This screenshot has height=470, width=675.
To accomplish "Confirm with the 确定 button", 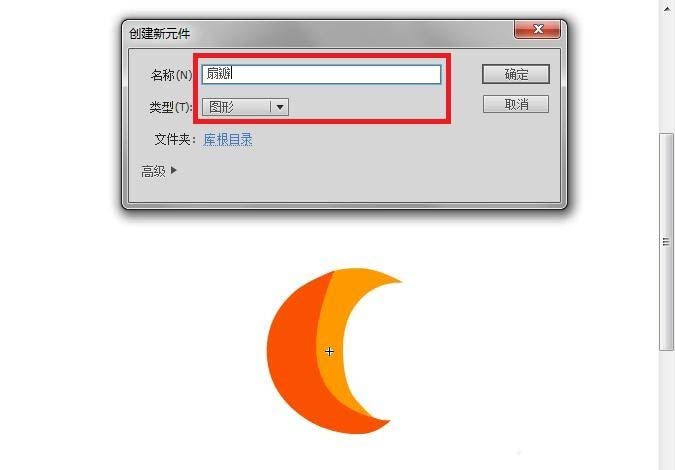I will 516,74.
